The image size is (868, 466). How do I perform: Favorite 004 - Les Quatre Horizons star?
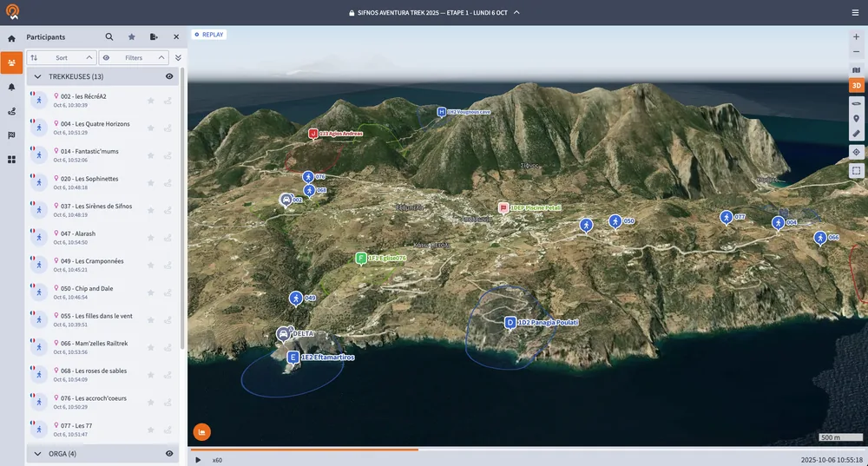[150, 128]
